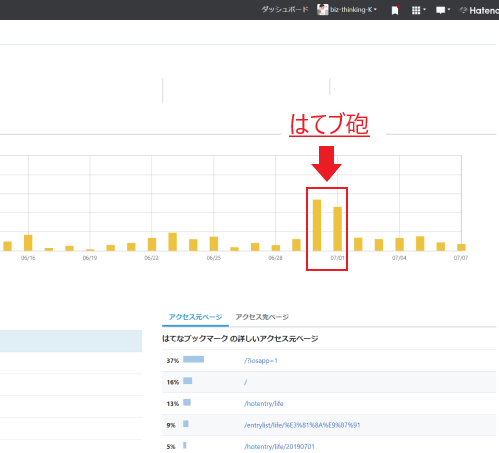Screen dimensions: 499x453
Task: Open the ダッシュボード link in the header
Action: tap(285, 10)
